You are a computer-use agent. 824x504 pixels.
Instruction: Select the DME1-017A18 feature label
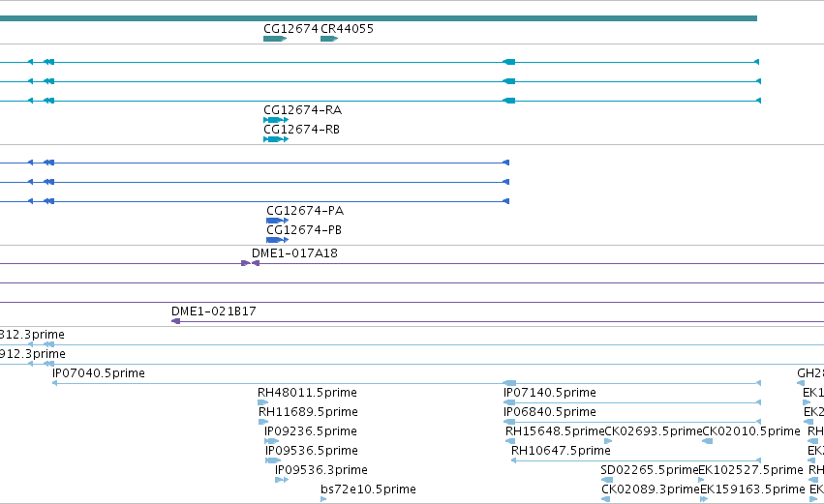point(294,253)
